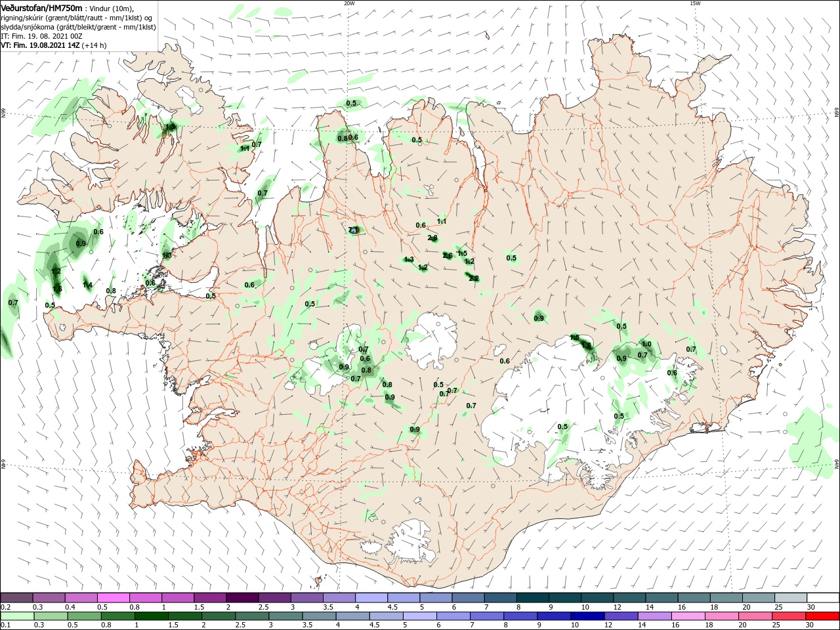The width and height of the screenshot is (840, 630).
Task: Click the 2.6 precipitation value on the map
Action: 448,256
